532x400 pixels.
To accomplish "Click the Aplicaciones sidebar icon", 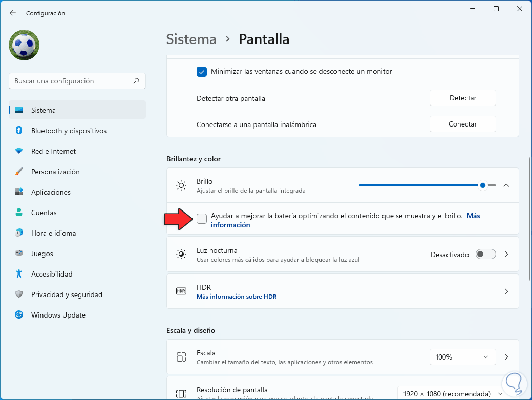I will [x=19, y=192].
